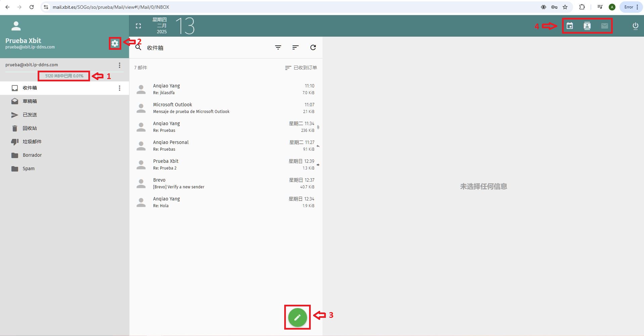Screen dimensions: 644x336
Task: Click the Chrome profile avatar A
Action: (612, 7)
